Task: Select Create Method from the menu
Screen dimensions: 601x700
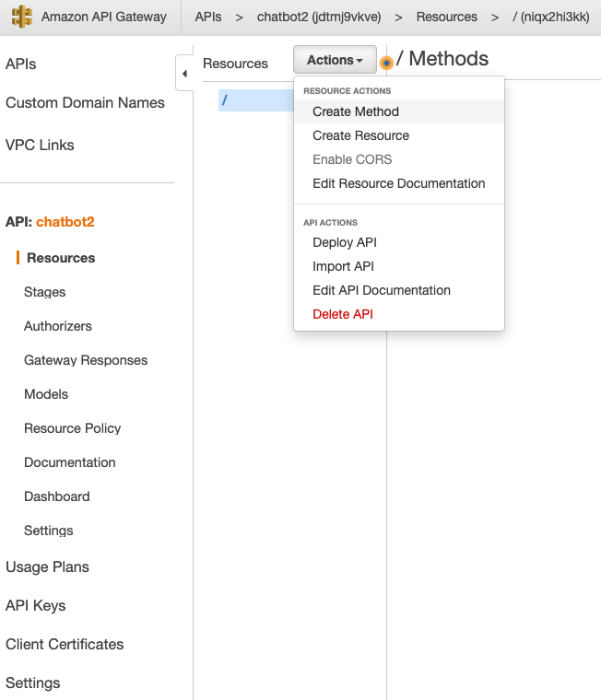Action: 356,111
